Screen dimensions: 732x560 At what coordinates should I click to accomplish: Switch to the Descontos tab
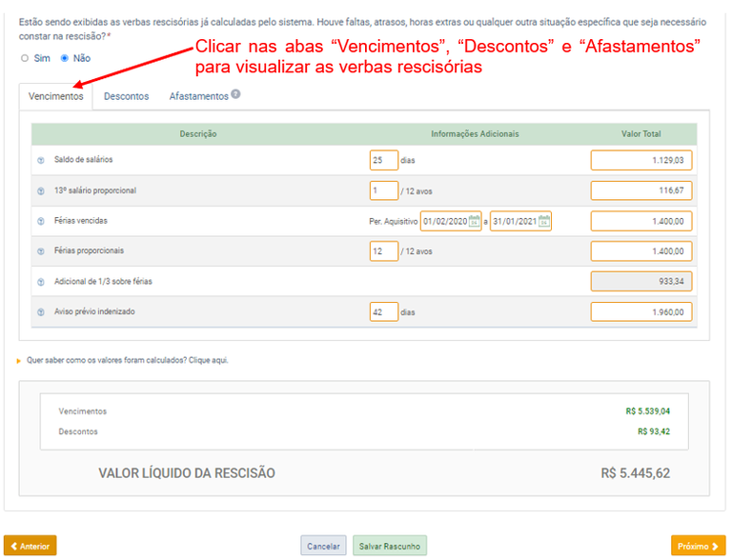pos(126,96)
